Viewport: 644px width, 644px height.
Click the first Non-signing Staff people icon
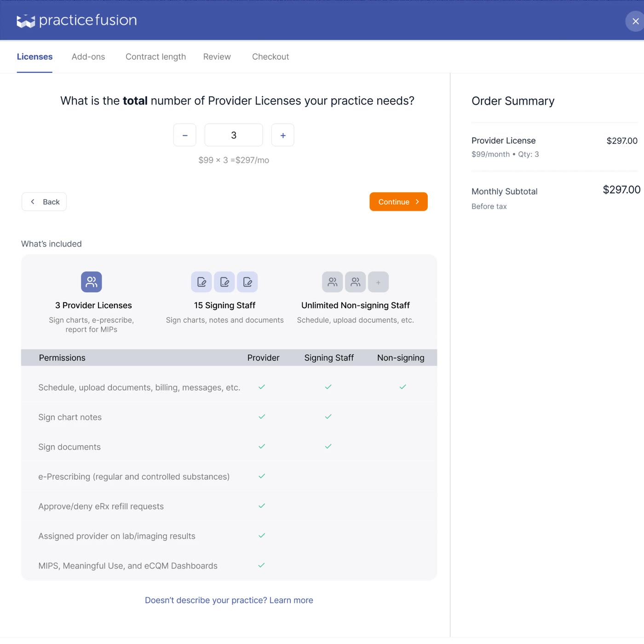pyautogui.click(x=333, y=282)
